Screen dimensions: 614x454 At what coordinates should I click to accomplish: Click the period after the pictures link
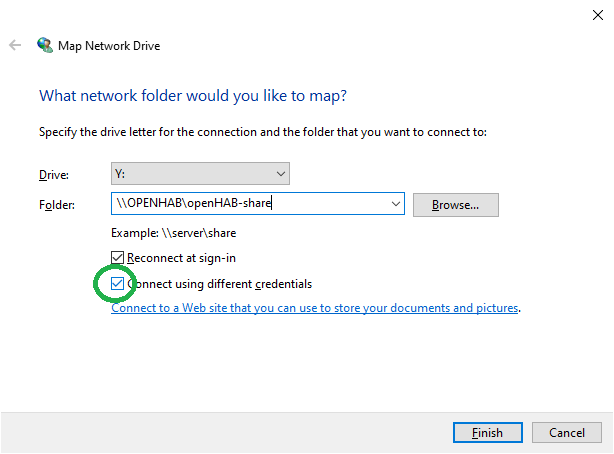point(520,309)
